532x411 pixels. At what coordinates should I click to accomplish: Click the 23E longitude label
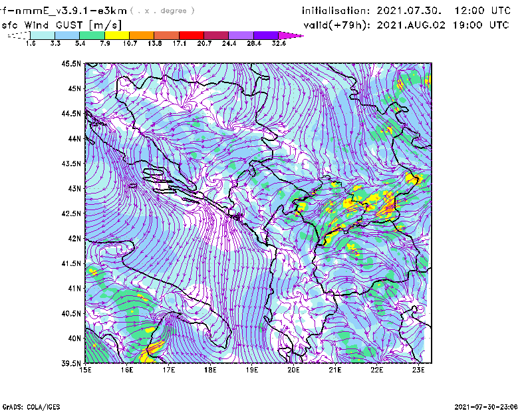click(x=418, y=370)
